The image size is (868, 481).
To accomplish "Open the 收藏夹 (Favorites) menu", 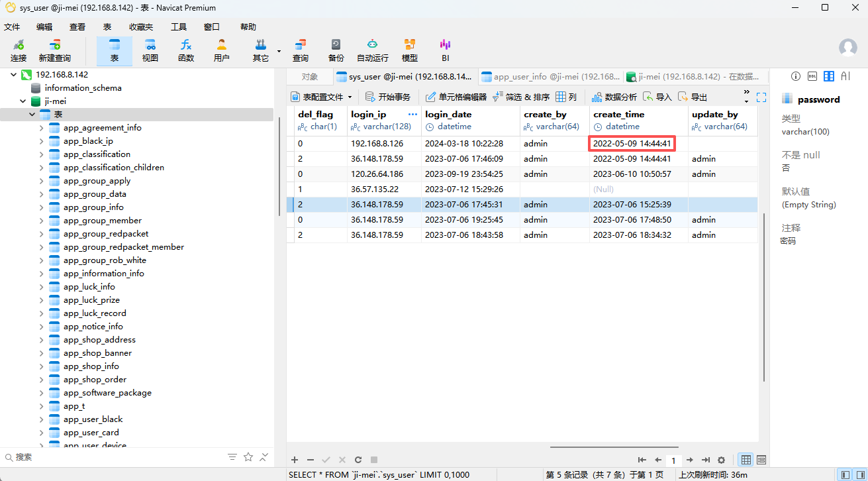I will (141, 27).
